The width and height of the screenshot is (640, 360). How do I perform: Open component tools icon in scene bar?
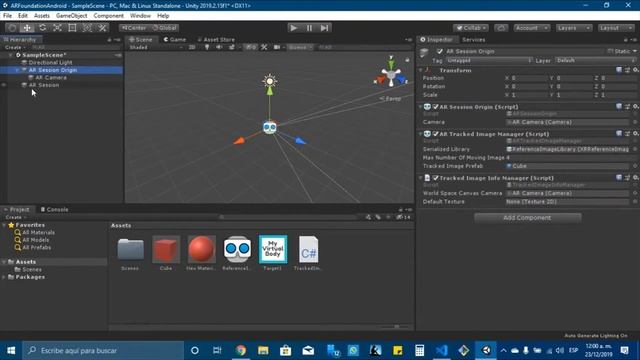[x=264, y=47]
